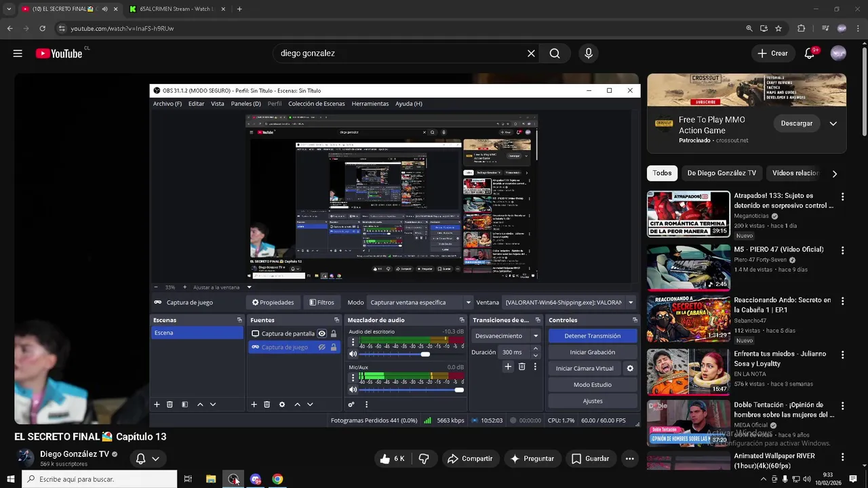
Task: Open the account avatar menu
Action: tap(839, 54)
